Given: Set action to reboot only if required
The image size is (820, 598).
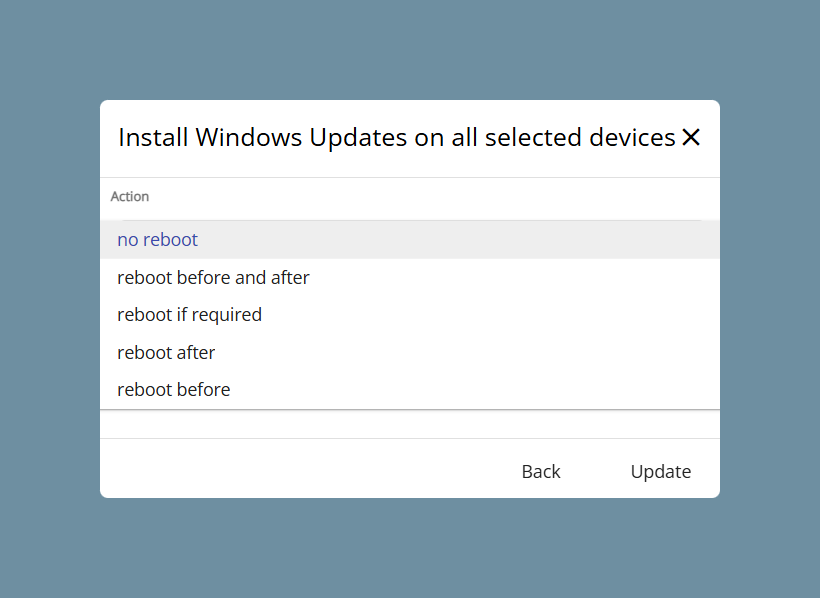Looking at the screenshot, I should (x=410, y=315).
